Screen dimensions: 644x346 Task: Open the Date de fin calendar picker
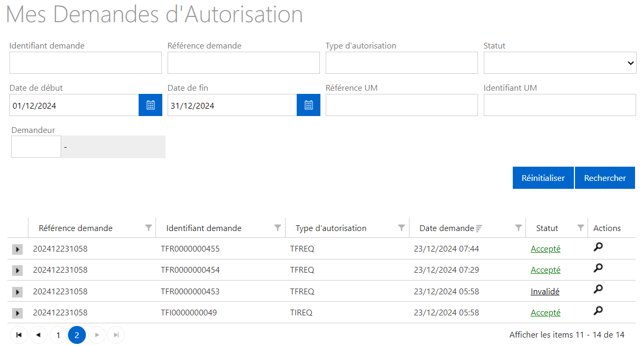tap(308, 105)
